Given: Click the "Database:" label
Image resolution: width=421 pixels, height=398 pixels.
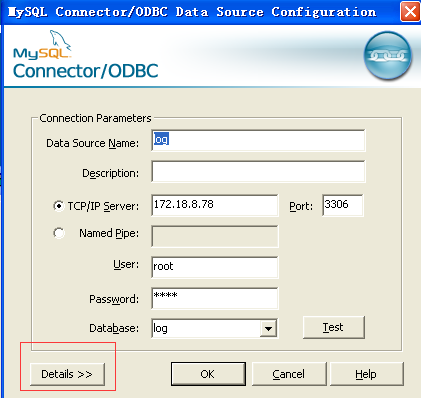Looking at the screenshot, I should point(114,328).
